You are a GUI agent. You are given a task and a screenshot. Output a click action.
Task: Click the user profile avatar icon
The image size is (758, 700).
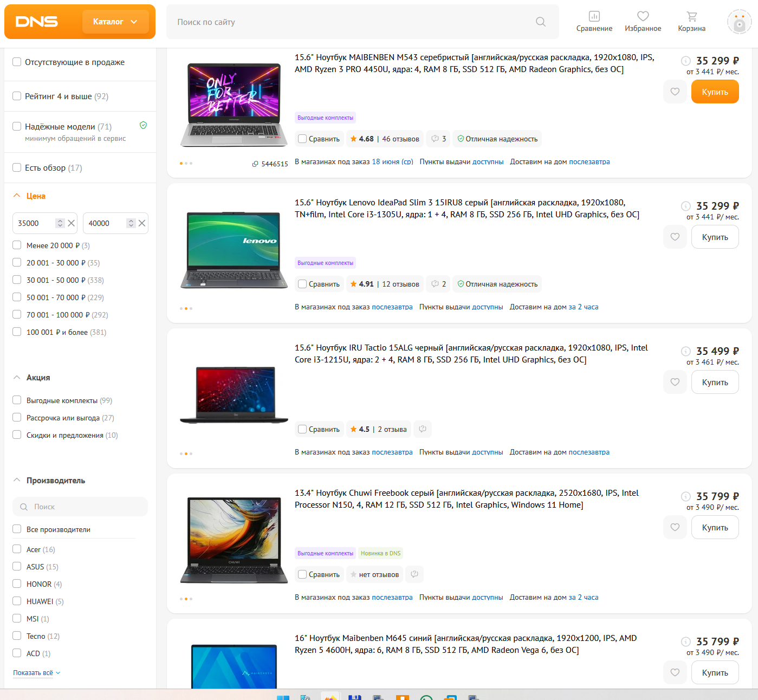click(x=739, y=22)
